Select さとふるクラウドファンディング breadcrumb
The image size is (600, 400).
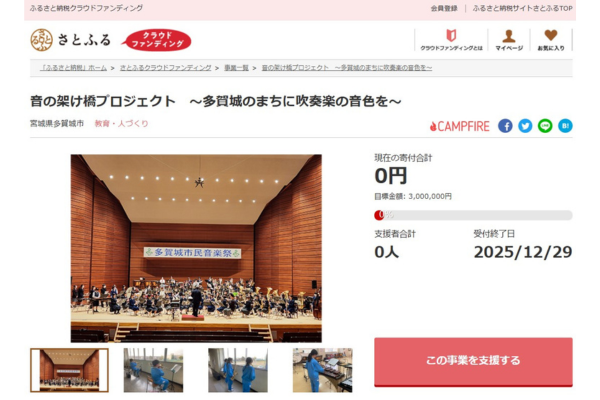tap(165, 68)
